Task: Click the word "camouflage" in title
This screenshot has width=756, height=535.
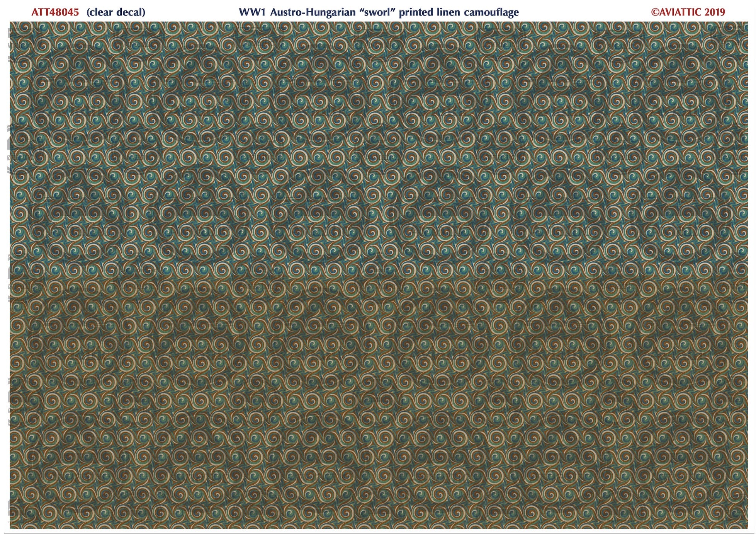Action: [x=491, y=12]
